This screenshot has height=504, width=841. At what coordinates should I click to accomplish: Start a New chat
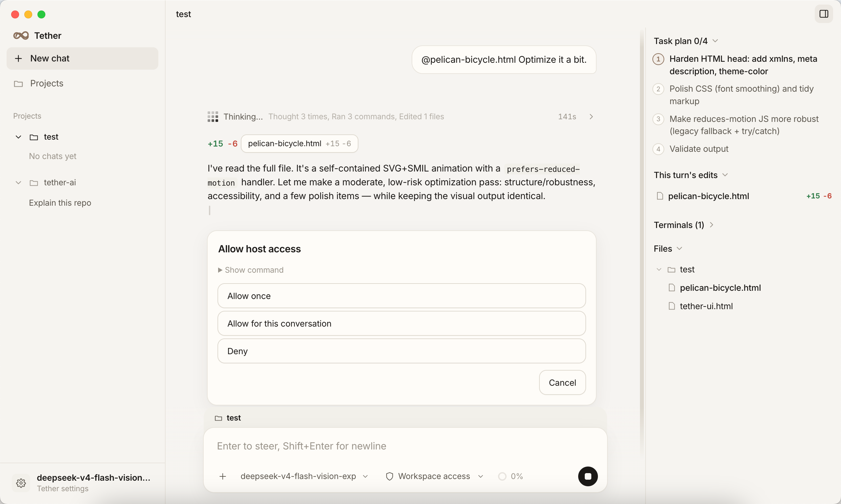(x=82, y=58)
